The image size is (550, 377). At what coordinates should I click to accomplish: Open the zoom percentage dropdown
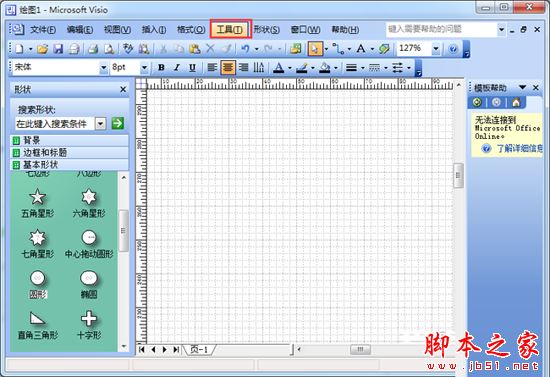coord(436,49)
